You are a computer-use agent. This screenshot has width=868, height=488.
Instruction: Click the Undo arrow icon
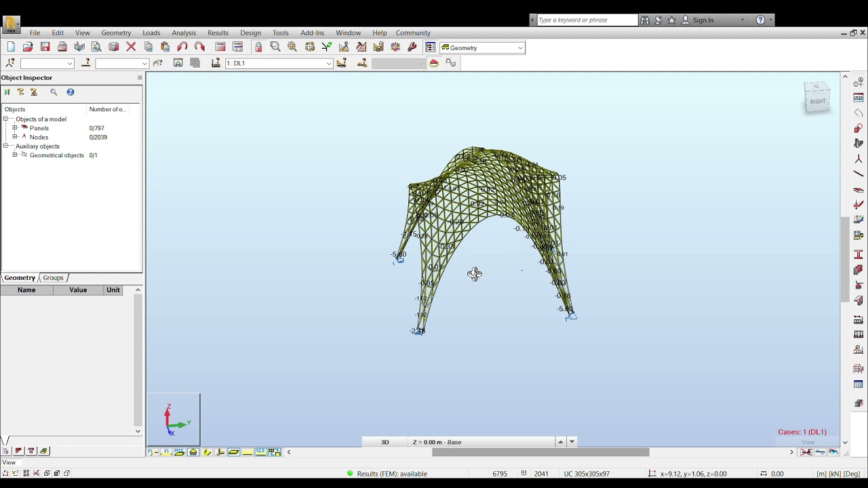click(182, 47)
